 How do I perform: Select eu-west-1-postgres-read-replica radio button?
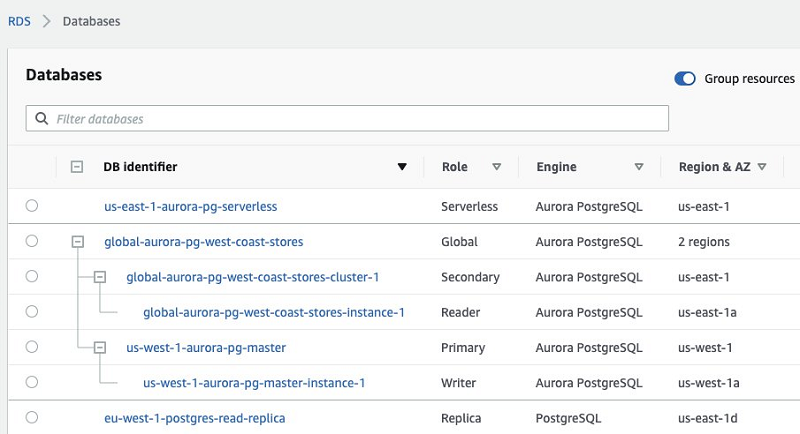click(x=32, y=417)
